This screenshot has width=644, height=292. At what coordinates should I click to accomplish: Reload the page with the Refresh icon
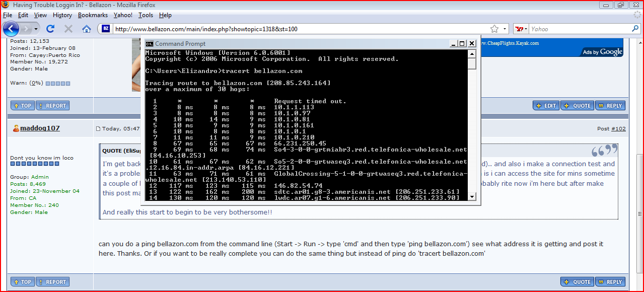click(50, 29)
